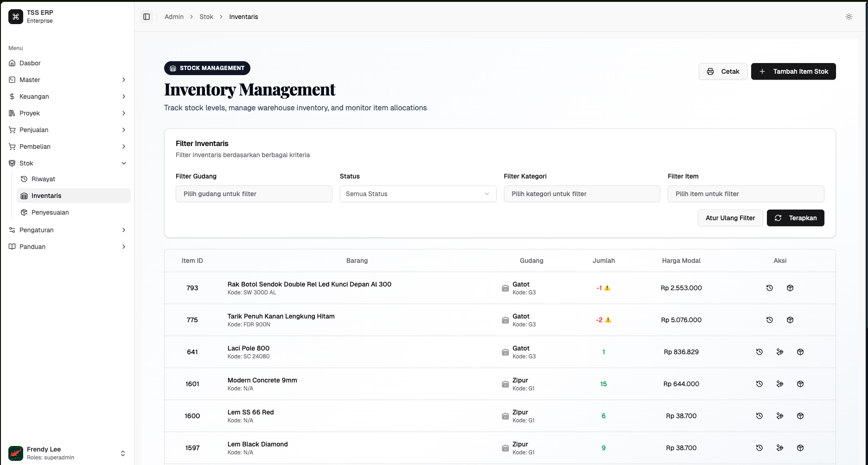Expand the Frendy Lee account switcher
This screenshot has height=465, width=868.
(123, 453)
